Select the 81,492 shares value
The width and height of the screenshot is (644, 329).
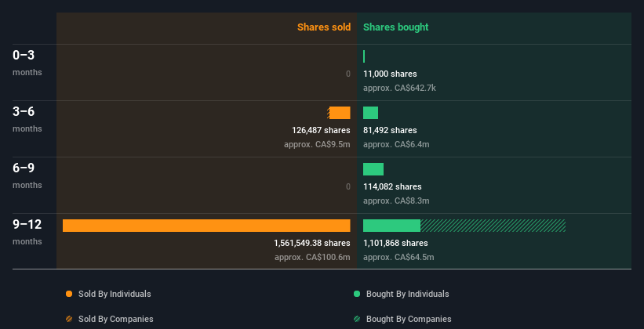tap(390, 131)
